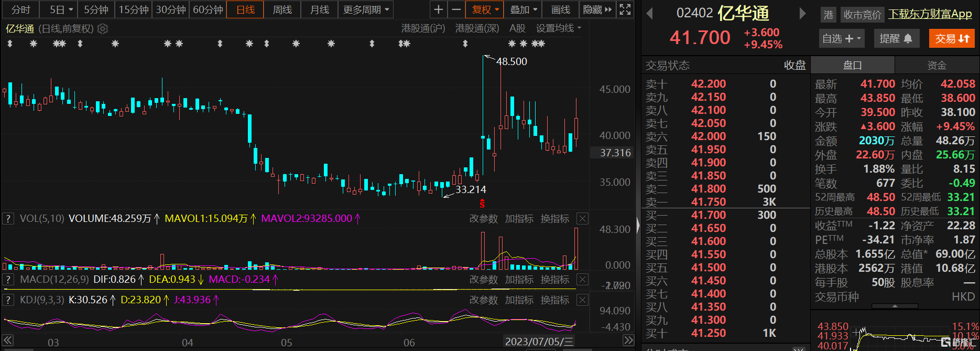Select the 周线 weekly tab
This screenshot has width=980, height=351.
(x=282, y=9)
